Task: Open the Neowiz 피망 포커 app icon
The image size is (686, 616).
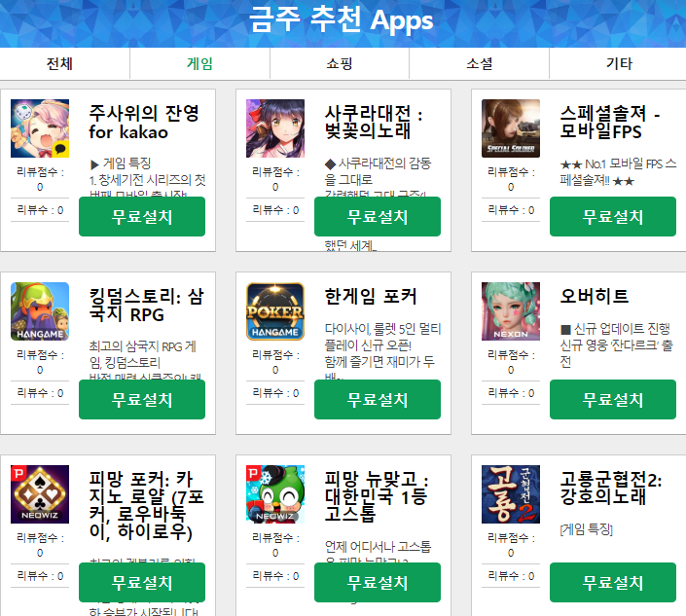Action: [40, 494]
